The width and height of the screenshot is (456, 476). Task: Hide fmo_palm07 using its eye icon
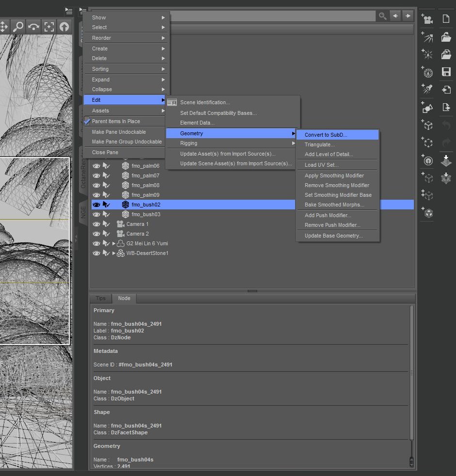pos(96,175)
